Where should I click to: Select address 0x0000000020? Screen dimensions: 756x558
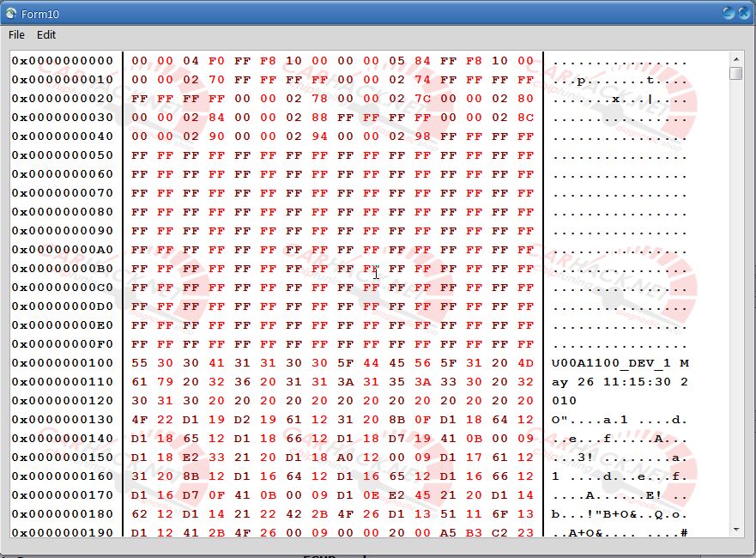pyautogui.click(x=63, y=99)
